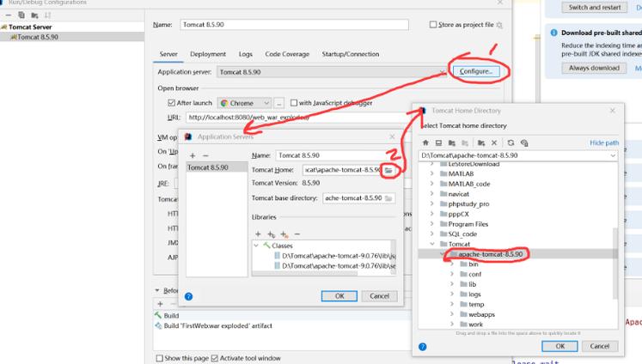The width and height of the screenshot is (642, 364).
Task: Sort configurations icon in Run/Debug toolbar
Action: click(x=47, y=15)
